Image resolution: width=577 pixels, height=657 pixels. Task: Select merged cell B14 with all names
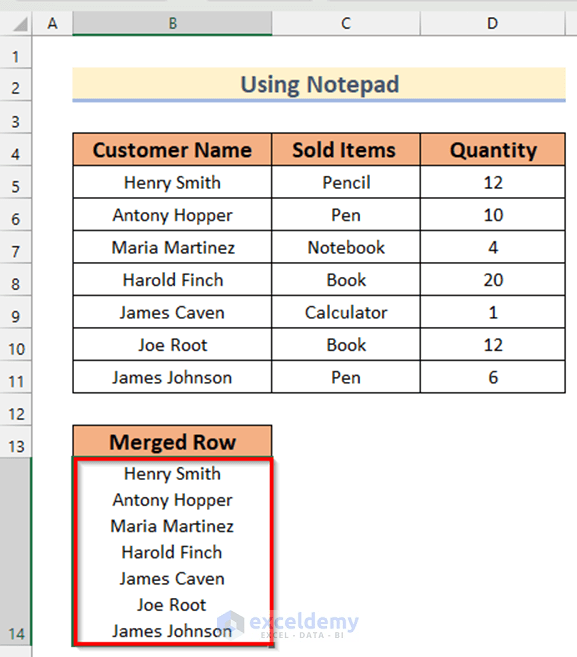pyautogui.click(x=172, y=552)
